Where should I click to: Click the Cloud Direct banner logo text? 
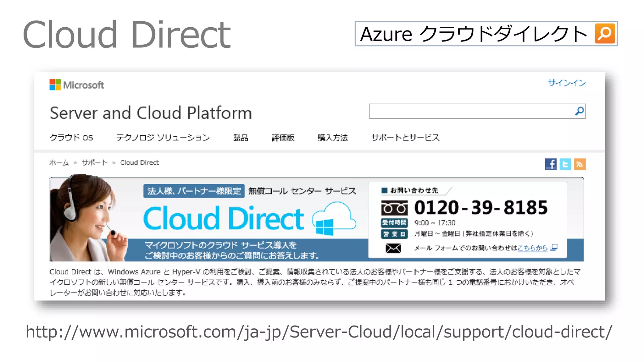(x=224, y=219)
